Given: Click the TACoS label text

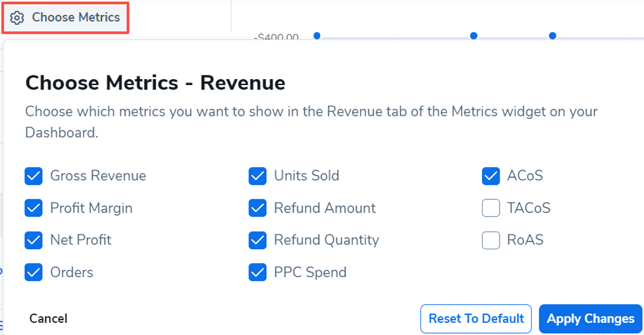Looking at the screenshot, I should [529, 208].
